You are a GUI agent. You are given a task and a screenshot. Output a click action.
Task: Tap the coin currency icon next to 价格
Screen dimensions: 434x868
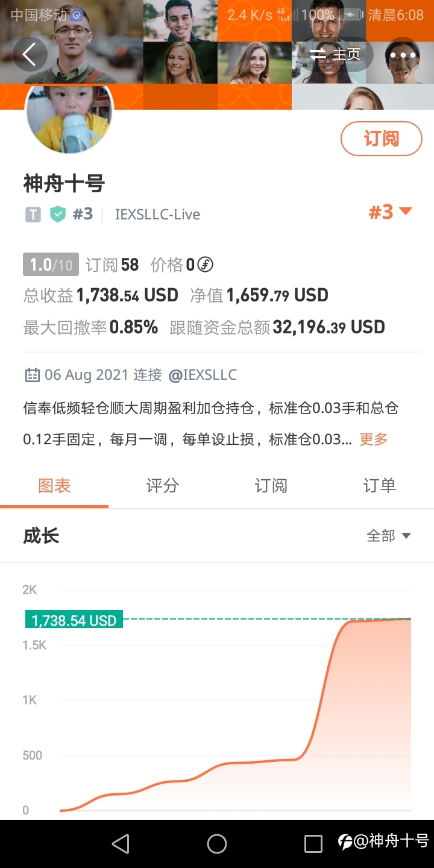206,265
